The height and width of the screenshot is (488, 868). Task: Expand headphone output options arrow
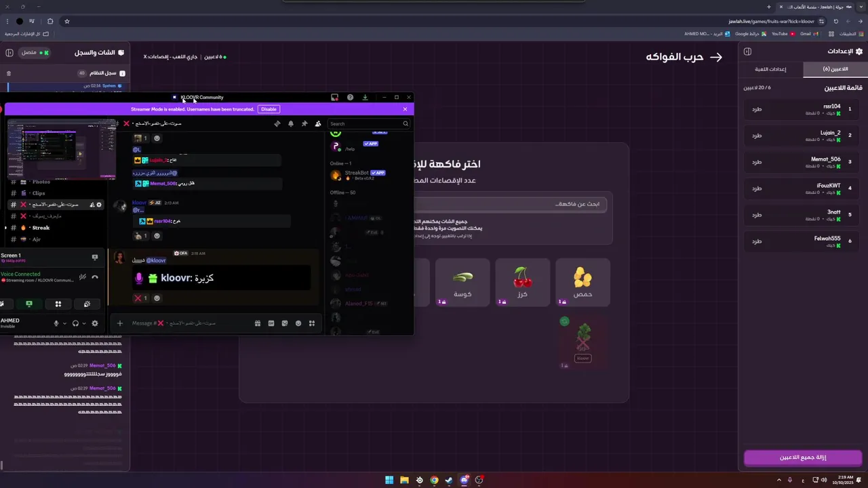83,323
